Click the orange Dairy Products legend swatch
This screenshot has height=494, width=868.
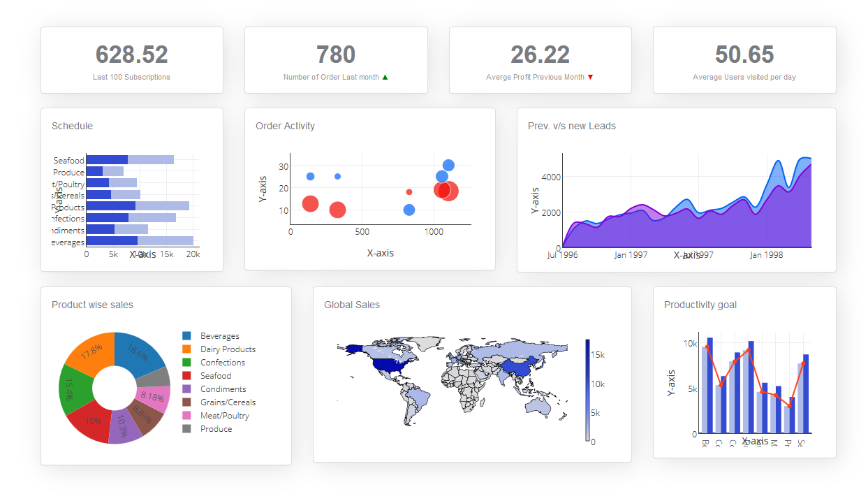(x=186, y=349)
